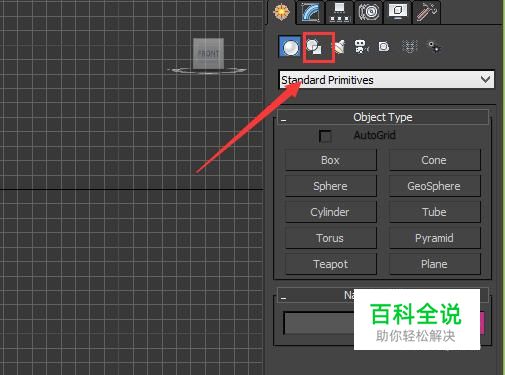The image size is (505, 375).
Task: Create a Cylinder primitive
Action: pyautogui.click(x=331, y=212)
